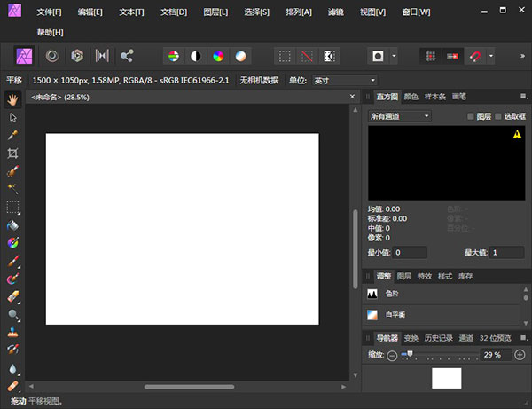Select the Erase Brush tool
The height and width of the screenshot is (409, 532).
(13, 296)
